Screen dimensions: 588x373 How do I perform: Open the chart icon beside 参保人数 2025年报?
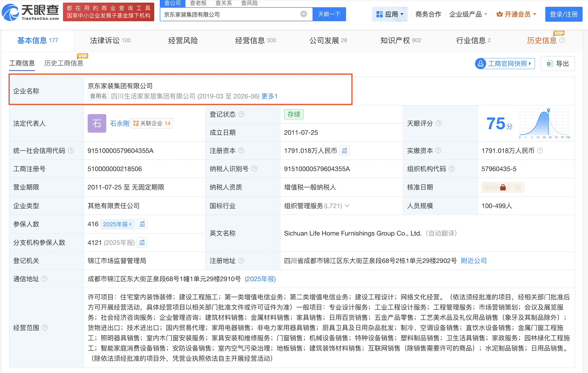pyautogui.click(x=142, y=224)
